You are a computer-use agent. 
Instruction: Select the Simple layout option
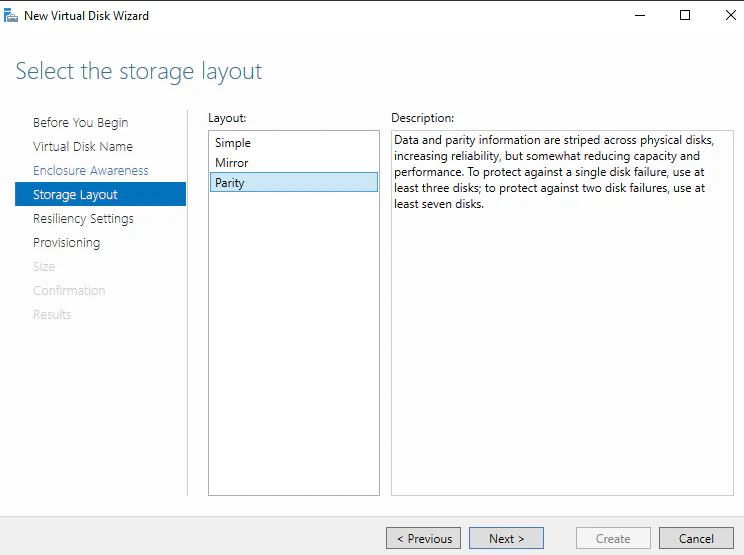coord(294,143)
